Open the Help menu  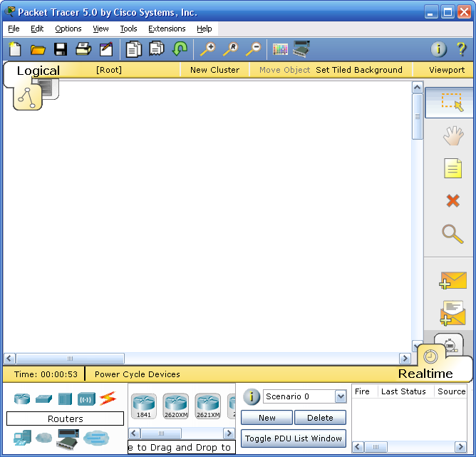coord(204,29)
